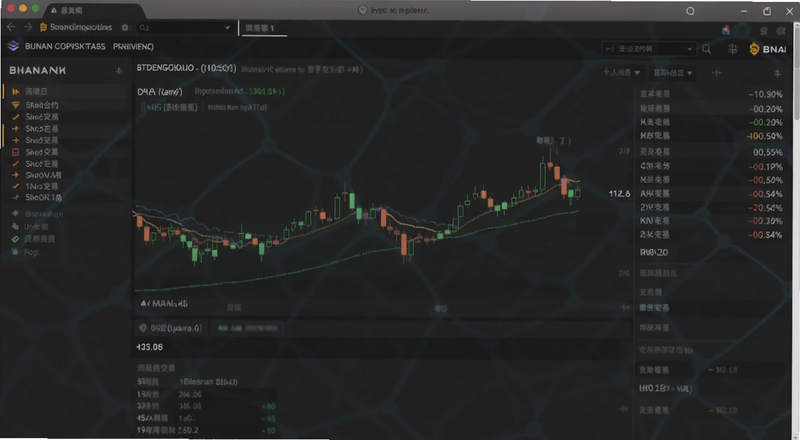800x440 pixels.
Task: Click the plus icon next to BHANANK heading
Action: tap(119, 71)
